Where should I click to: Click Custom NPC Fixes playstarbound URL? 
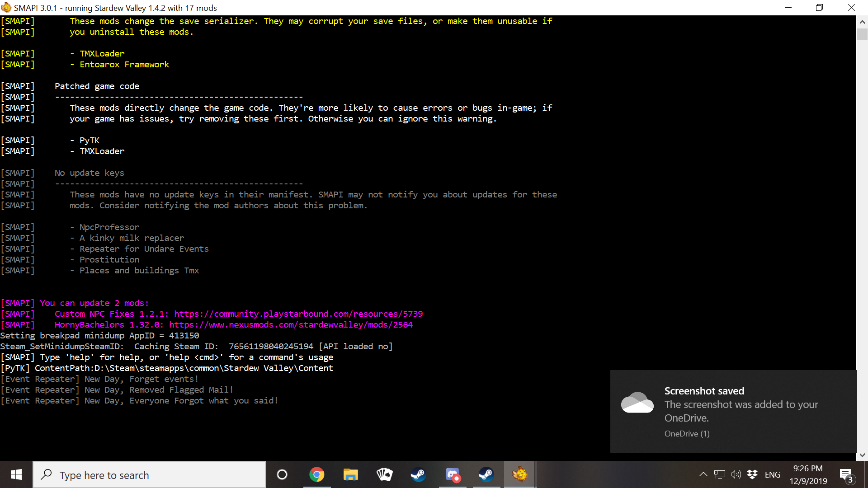(x=298, y=314)
